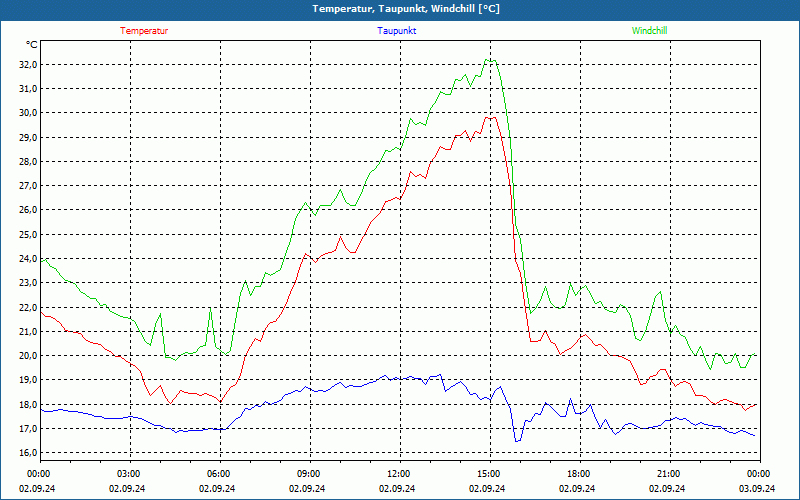Click the 21:00 time axis label

[670, 474]
